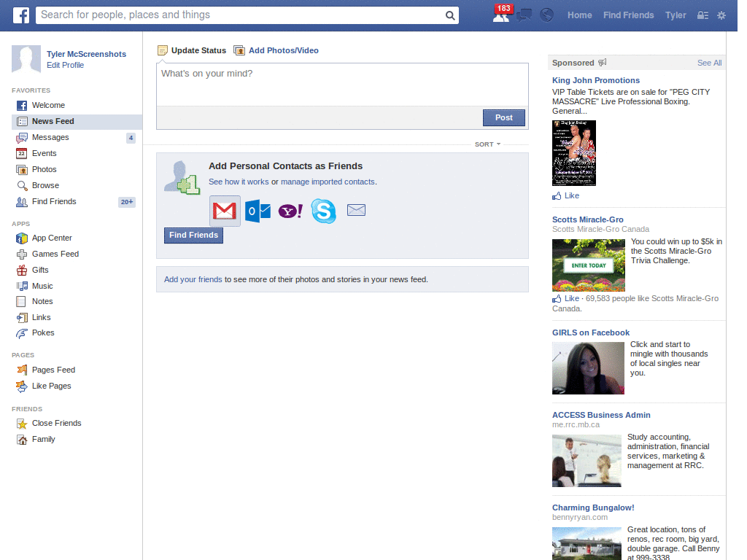The image size is (747, 560).
Task: Like the Scotts Miracle-Gro ad
Action: coord(565,298)
